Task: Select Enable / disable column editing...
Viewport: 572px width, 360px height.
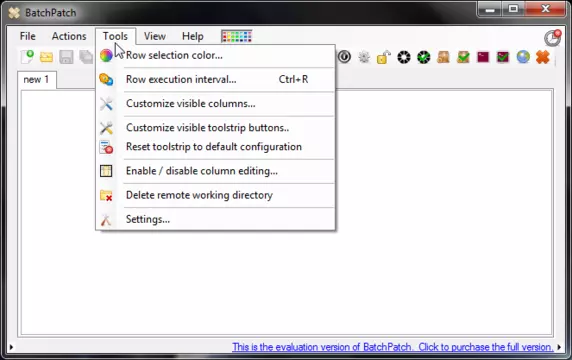Action: click(x=216, y=171)
